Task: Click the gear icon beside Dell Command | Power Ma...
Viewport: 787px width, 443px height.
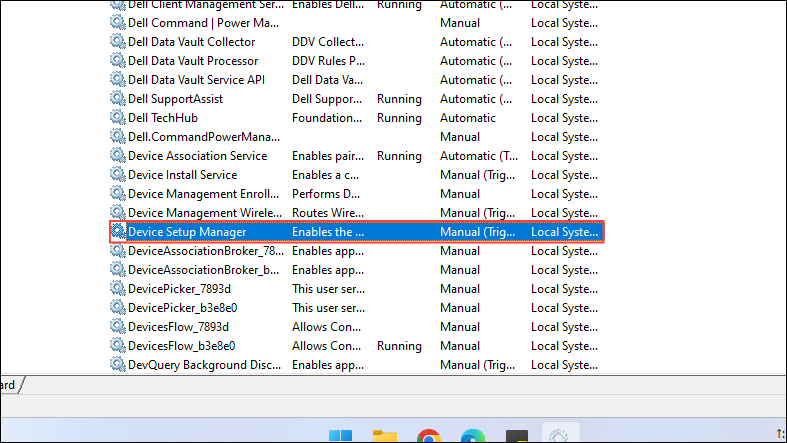Action: [x=117, y=23]
